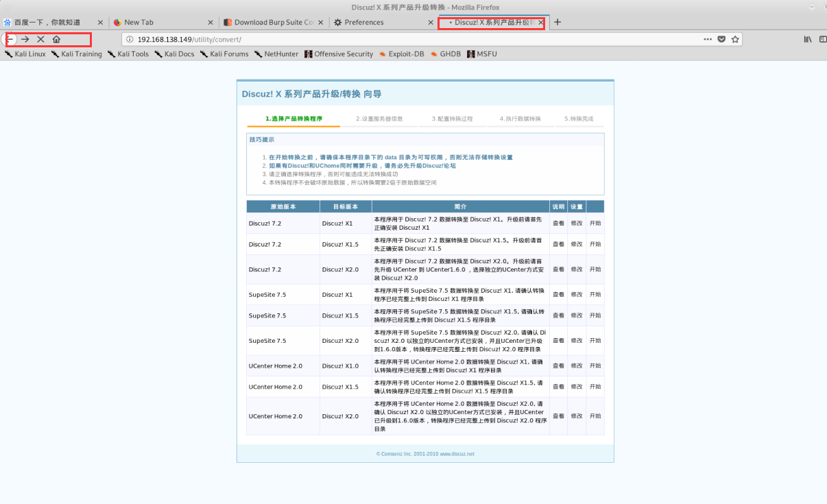
Task: Select step 3.配置转换过程
Action: pyautogui.click(x=452, y=119)
